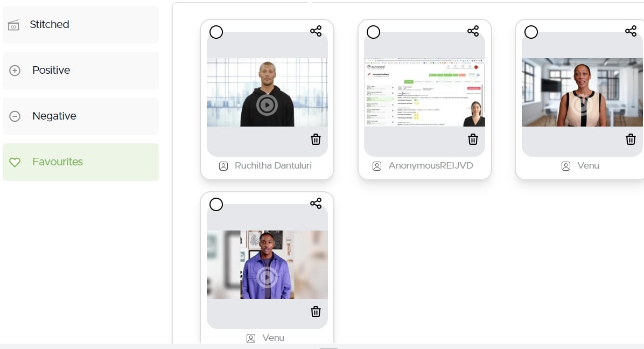Play the purple jacket man video
The height and width of the screenshot is (349, 644).
[267, 277]
